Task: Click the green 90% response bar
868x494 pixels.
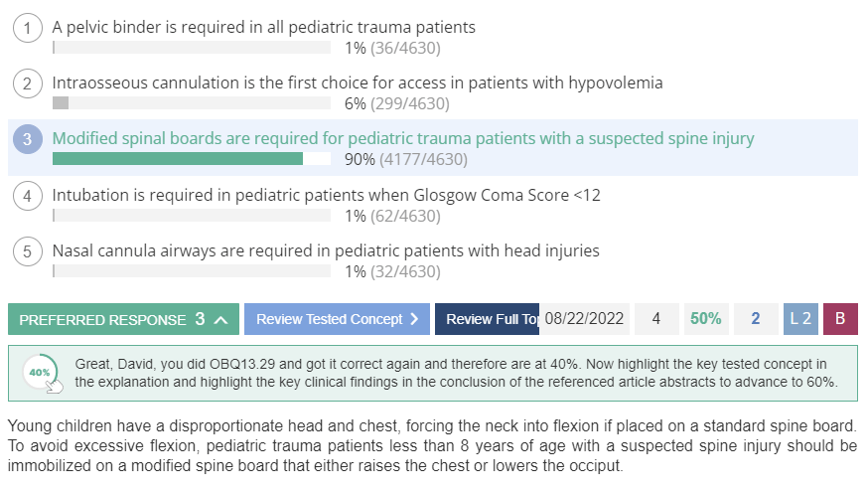Action: 178,159
